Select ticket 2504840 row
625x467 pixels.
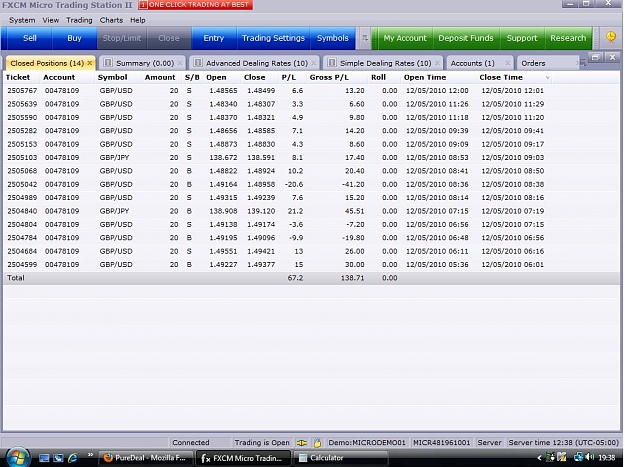[311, 211]
